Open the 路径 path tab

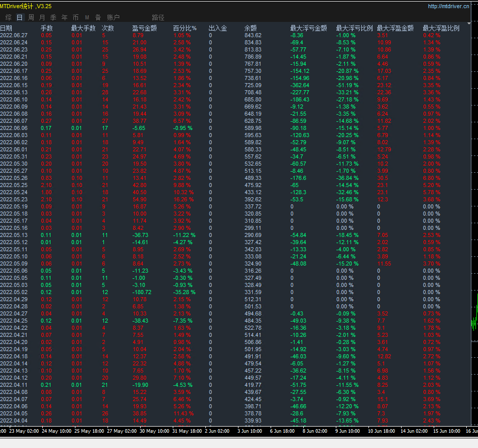(x=158, y=17)
